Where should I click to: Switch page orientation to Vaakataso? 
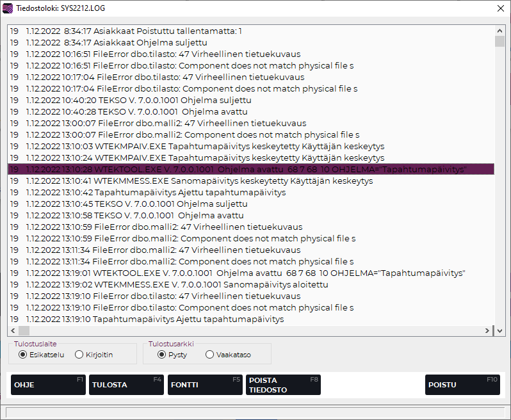pos(210,355)
